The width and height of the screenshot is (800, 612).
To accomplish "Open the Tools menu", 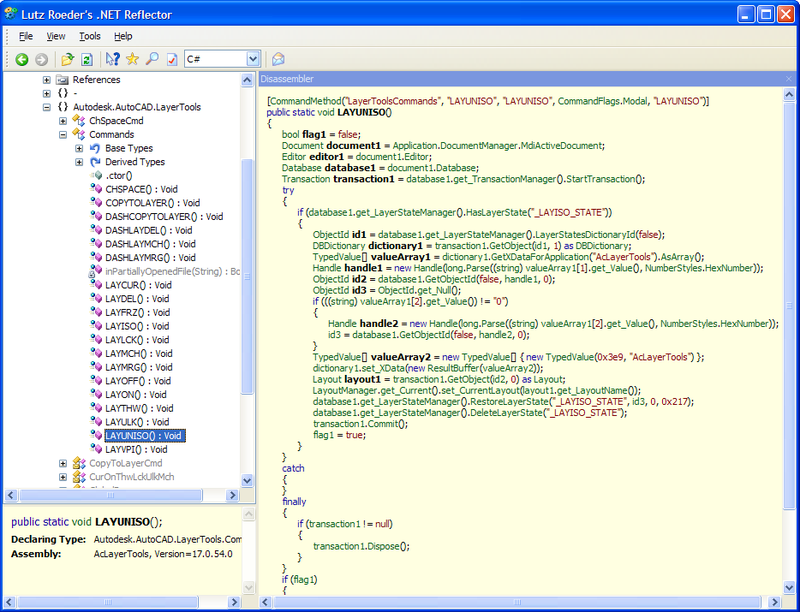I will coord(90,36).
